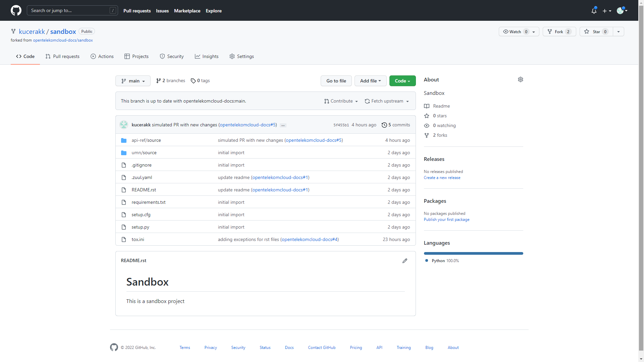This screenshot has width=644, height=362.
Task: Click the Readme book icon
Action: pyautogui.click(x=427, y=106)
